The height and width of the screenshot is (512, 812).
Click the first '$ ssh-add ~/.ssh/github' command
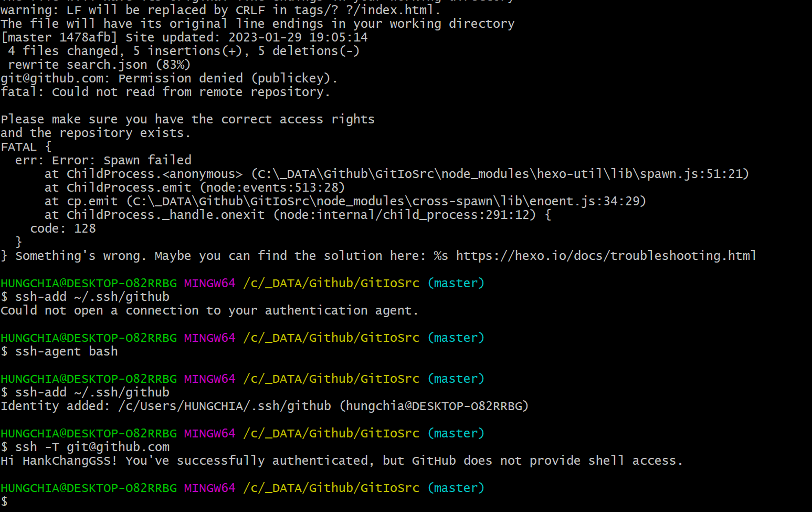pos(85,297)
